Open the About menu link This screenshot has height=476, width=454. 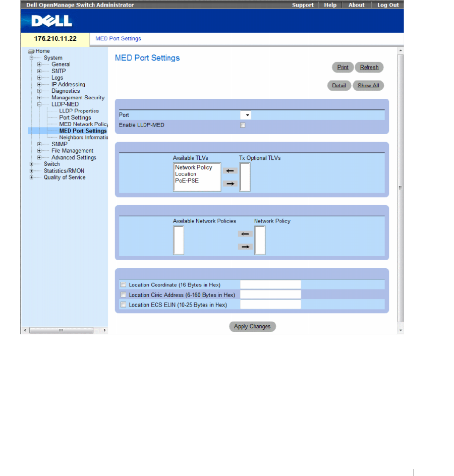tap(356, 5)
